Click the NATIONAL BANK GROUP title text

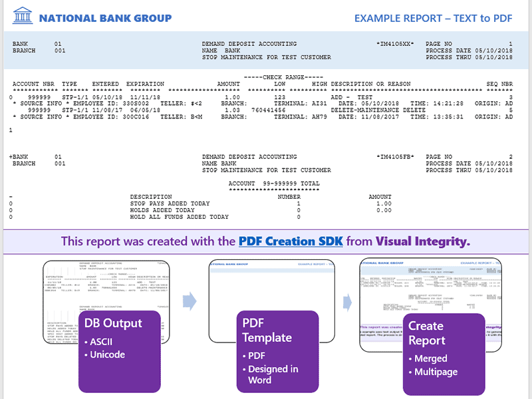coord(105,18)
